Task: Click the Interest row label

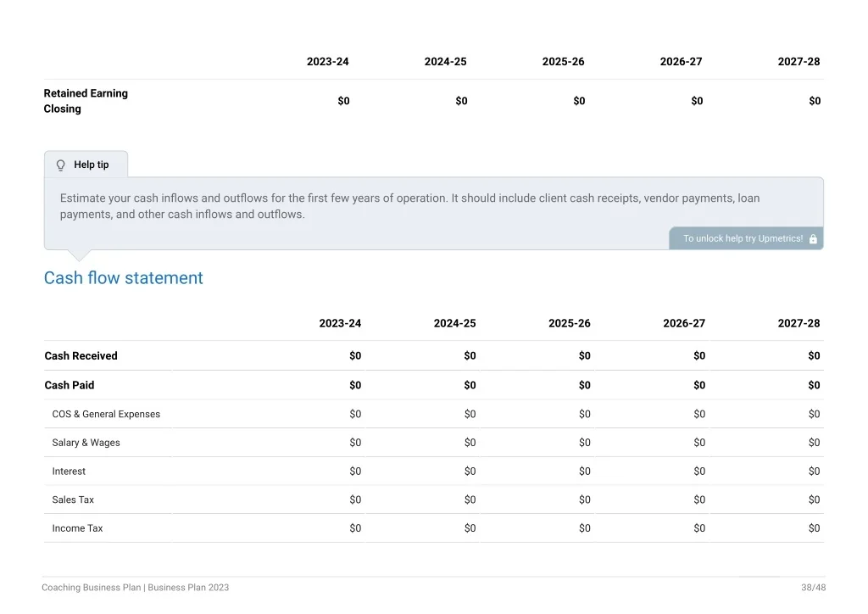Action: (69, 472)
